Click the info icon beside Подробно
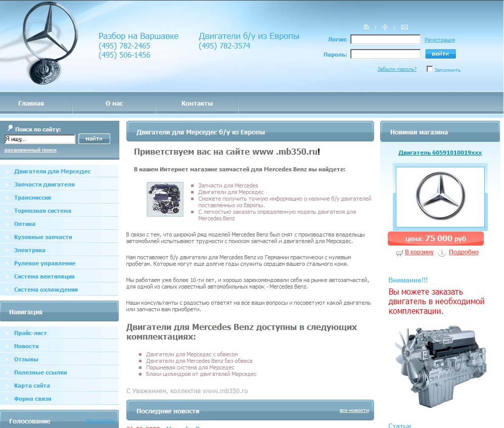The image size is (504, 428). (x=442, y=253)
